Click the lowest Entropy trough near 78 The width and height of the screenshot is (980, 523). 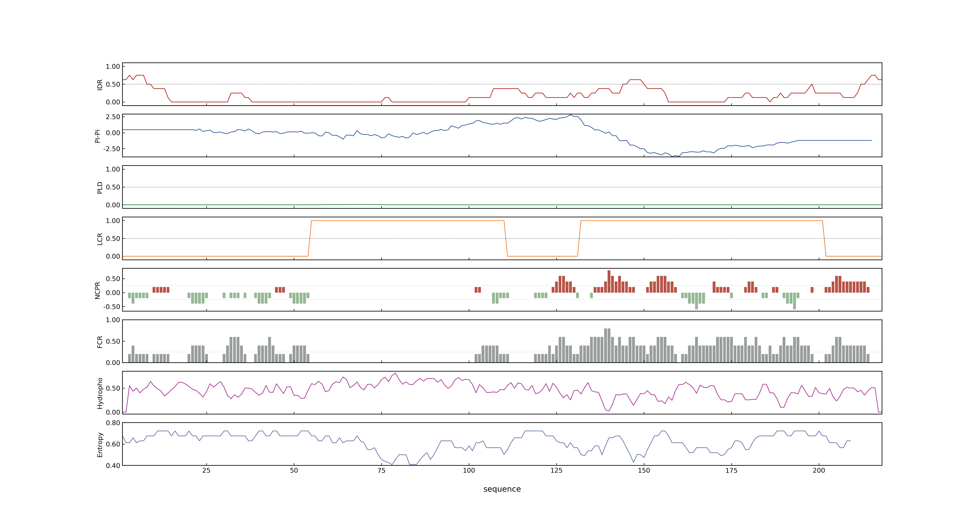(392, 464)
